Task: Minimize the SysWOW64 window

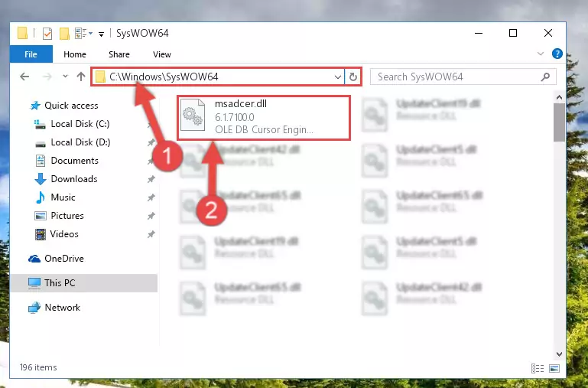Action: (x=479, y=33)
